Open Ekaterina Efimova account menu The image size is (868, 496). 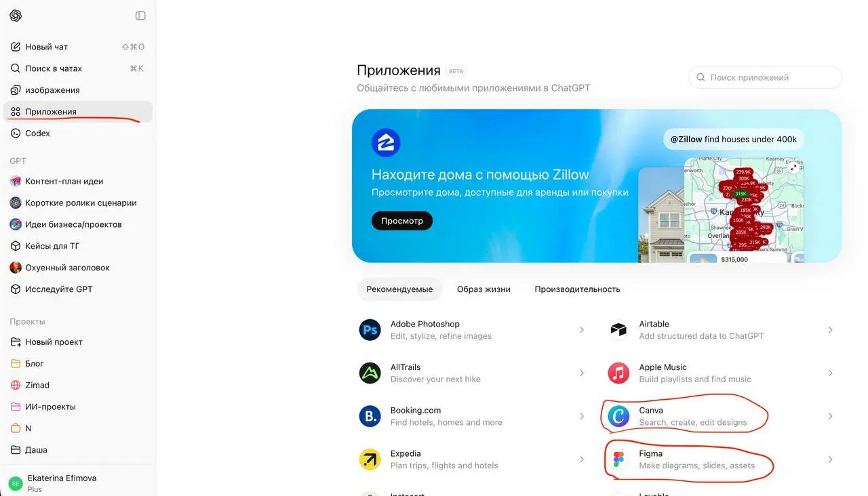pos(78,483)
